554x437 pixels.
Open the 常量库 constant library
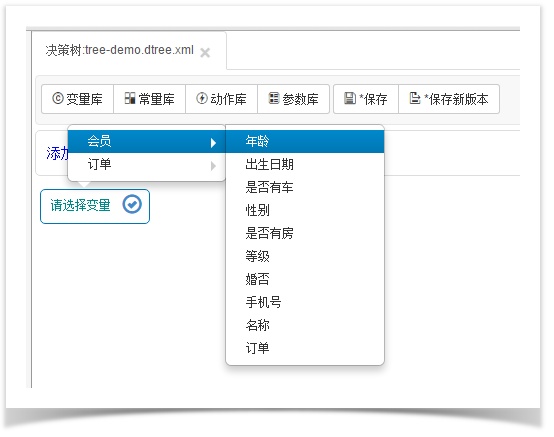(x=149, y=99)
